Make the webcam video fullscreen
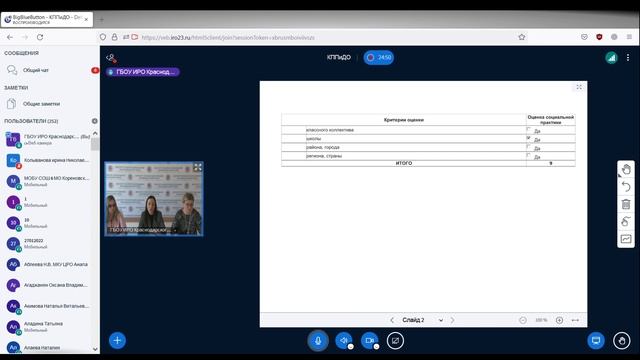 (x=198, y=167)
